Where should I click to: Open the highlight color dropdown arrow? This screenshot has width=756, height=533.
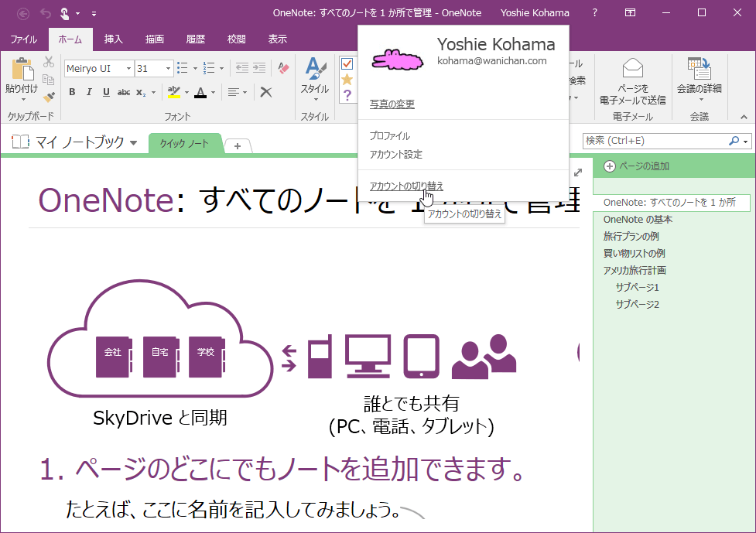click(x=186, y=92)
